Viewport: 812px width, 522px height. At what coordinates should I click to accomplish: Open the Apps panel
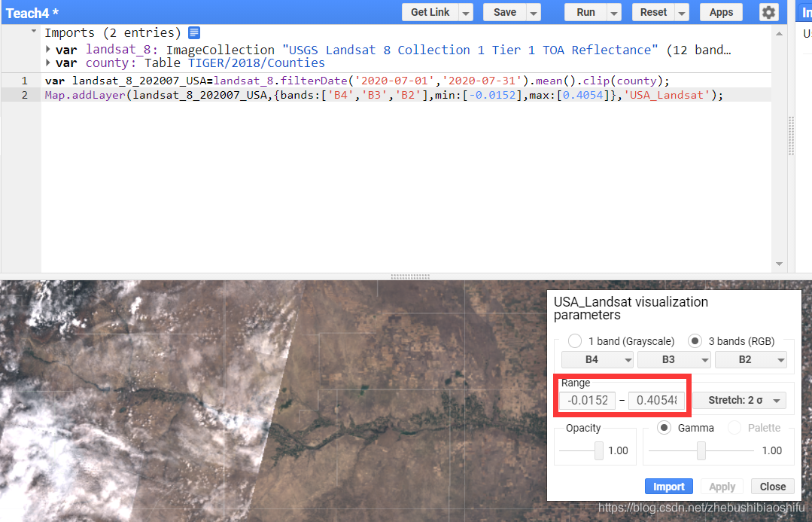click(x=720, y=12)
